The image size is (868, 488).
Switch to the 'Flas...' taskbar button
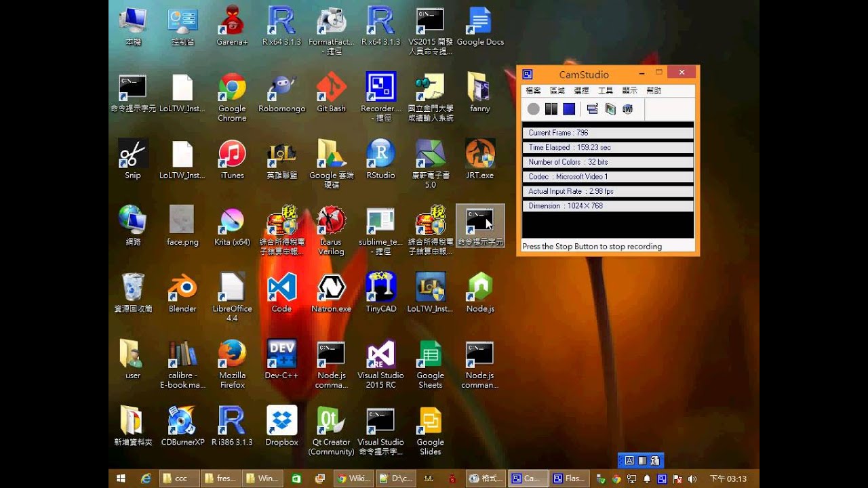coord(570,479)
